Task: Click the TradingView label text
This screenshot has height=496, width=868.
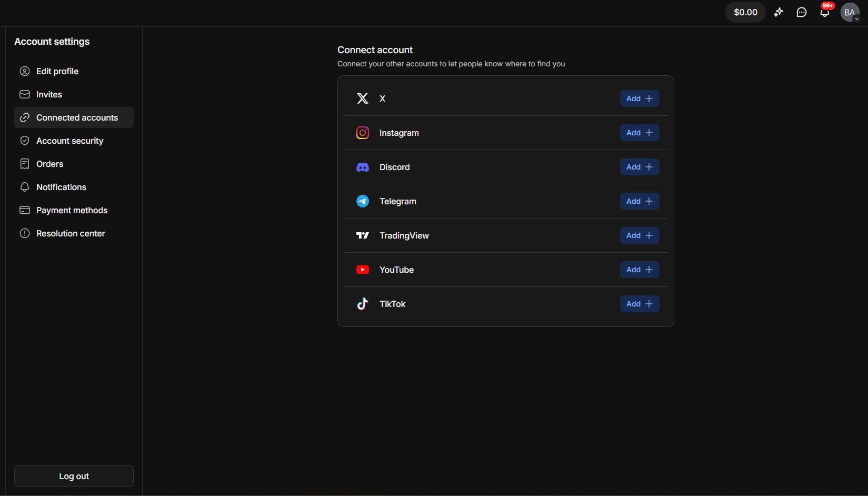Action: point(404,235)
